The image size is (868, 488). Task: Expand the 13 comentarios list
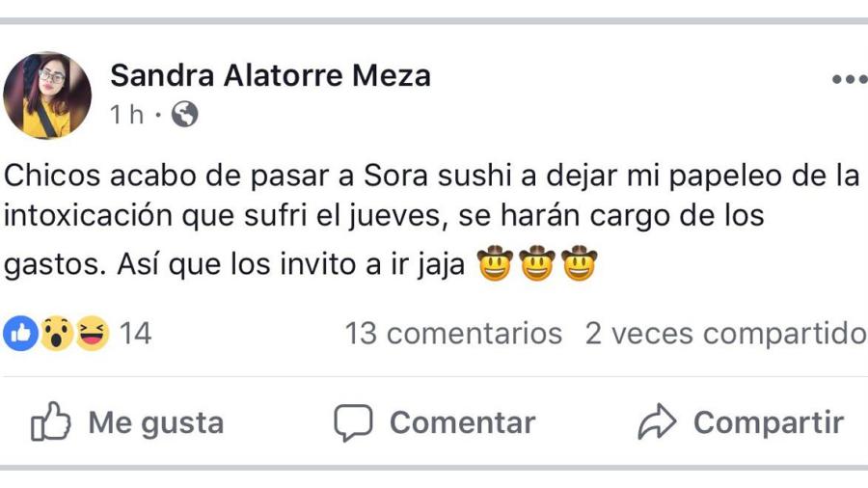pyautogui.click(x=453, y=334)
